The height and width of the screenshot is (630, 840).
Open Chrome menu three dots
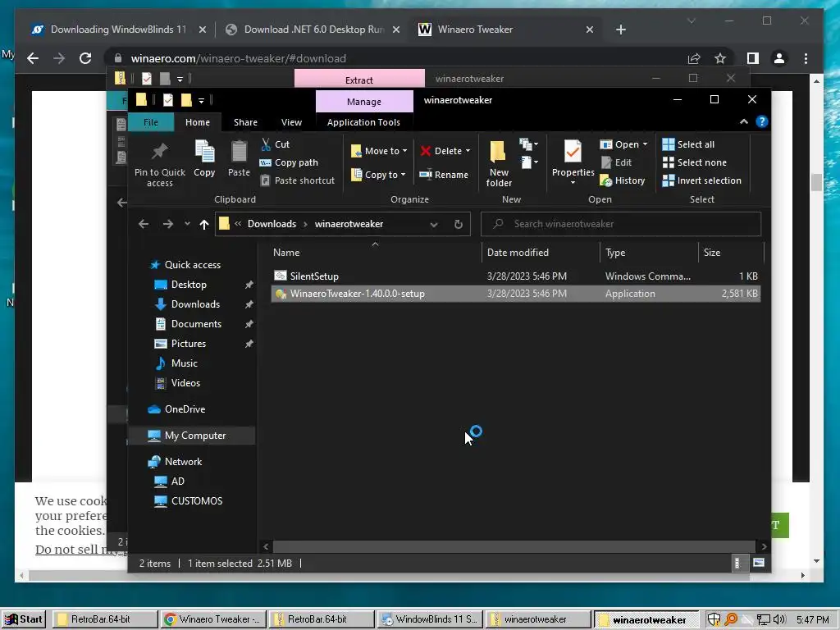click(x=806, y=58)
